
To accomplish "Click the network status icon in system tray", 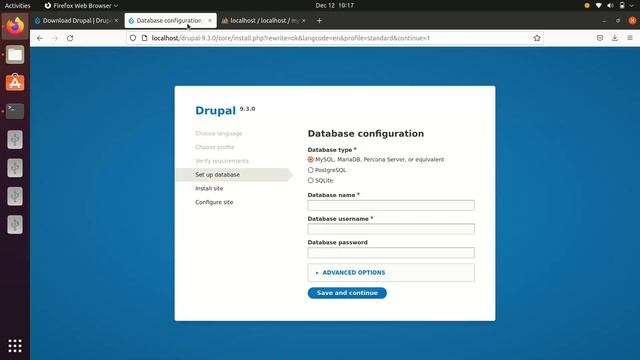I will pyautogui.click(x=598, y=5).
